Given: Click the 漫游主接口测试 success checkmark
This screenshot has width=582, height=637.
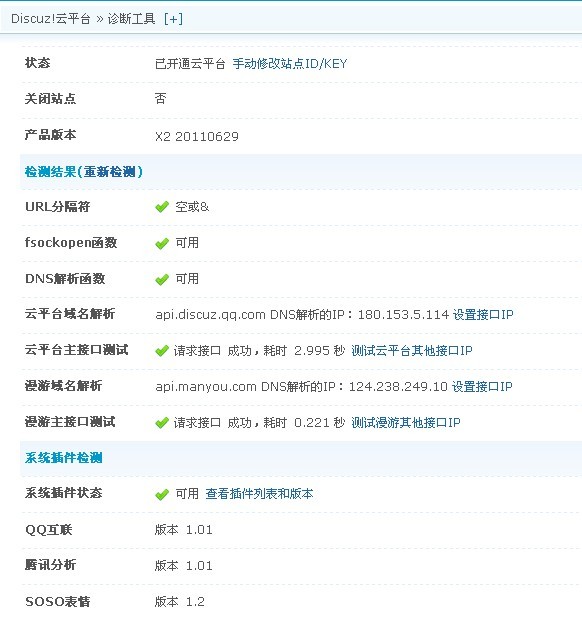Looking at the screenshot, I should pyautogui.click(x=162, y=422).
